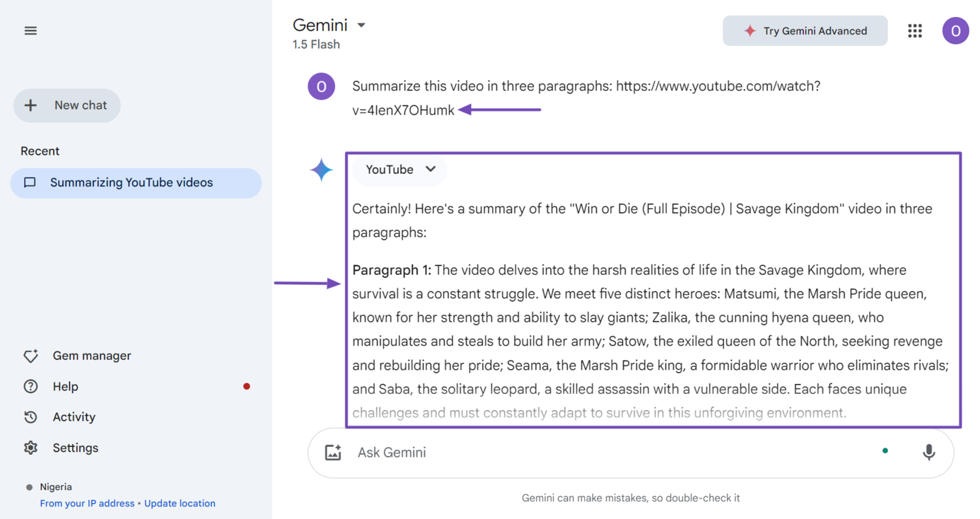This screenshot has width=980, height=519.
Task: Open the Google apps grid
Action: coord(915,31)
